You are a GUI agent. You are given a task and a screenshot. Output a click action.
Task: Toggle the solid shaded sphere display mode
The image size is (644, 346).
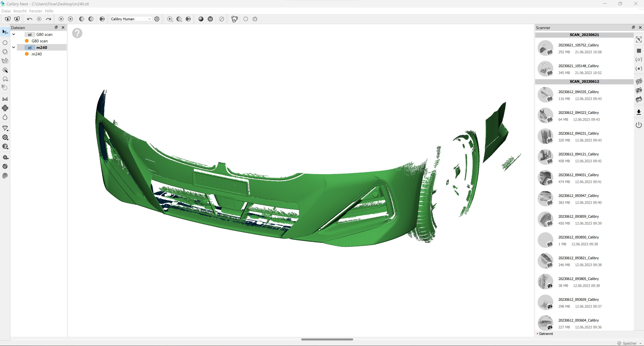coord(201,19)
